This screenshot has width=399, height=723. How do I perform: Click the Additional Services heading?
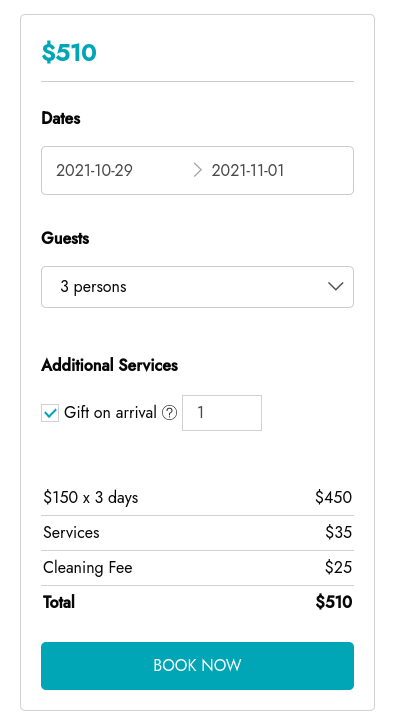tap(110, 365)
